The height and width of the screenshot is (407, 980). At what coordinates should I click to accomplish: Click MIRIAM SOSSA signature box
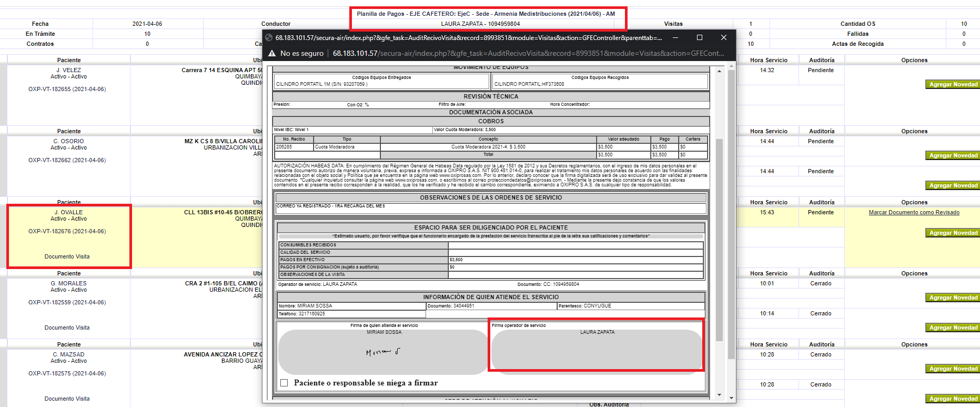[383, 352]
